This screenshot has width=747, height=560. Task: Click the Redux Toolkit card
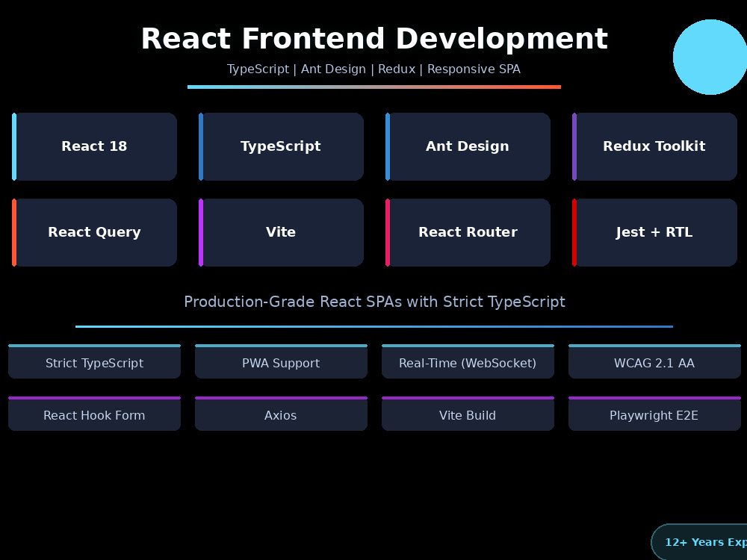click(x=654, y=146)
